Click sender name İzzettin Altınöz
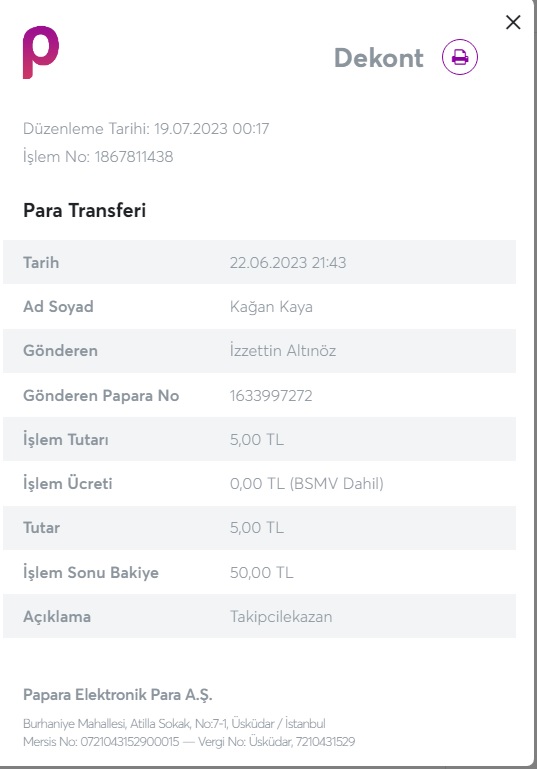The image size is (537, 769). (x=283, y=351)
